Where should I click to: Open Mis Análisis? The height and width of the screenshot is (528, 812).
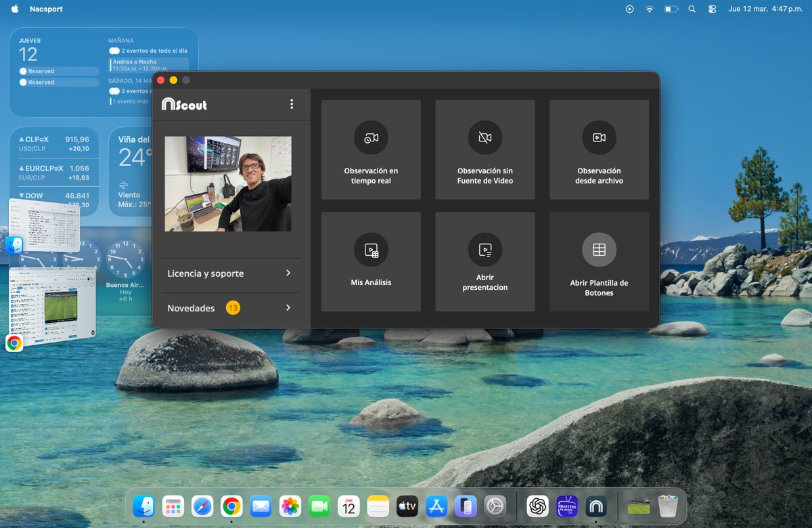371,262
